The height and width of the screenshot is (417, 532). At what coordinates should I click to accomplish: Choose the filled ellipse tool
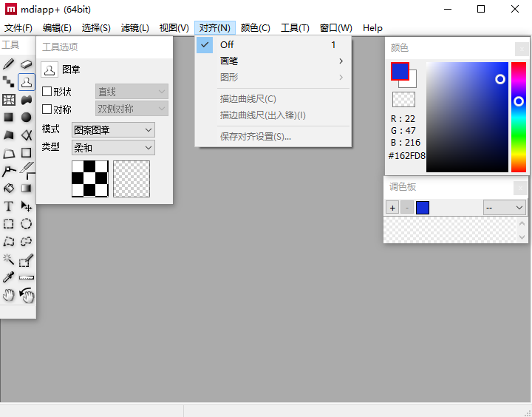coord(27,118)
